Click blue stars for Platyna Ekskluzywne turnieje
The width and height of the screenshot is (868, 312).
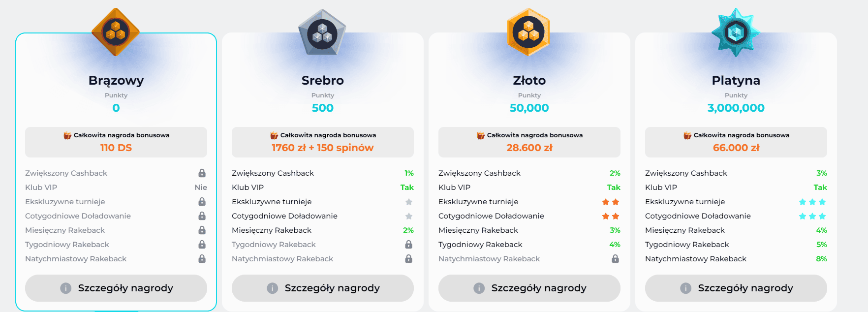(x=812, y=202)
